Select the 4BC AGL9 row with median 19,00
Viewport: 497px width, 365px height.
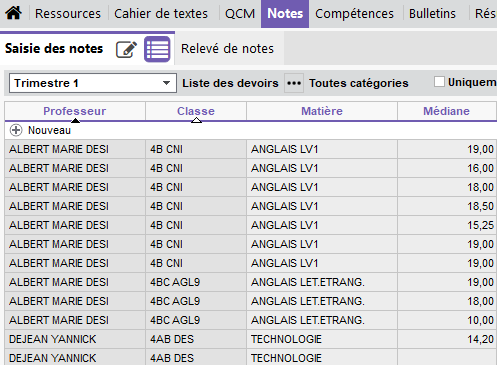[251, 282]
